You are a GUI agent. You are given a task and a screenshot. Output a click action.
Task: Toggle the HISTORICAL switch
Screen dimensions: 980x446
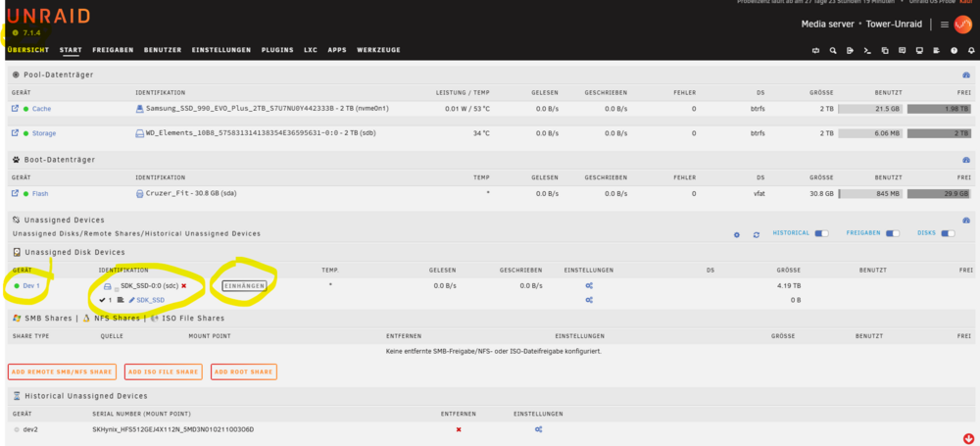(x=821, y=233)
